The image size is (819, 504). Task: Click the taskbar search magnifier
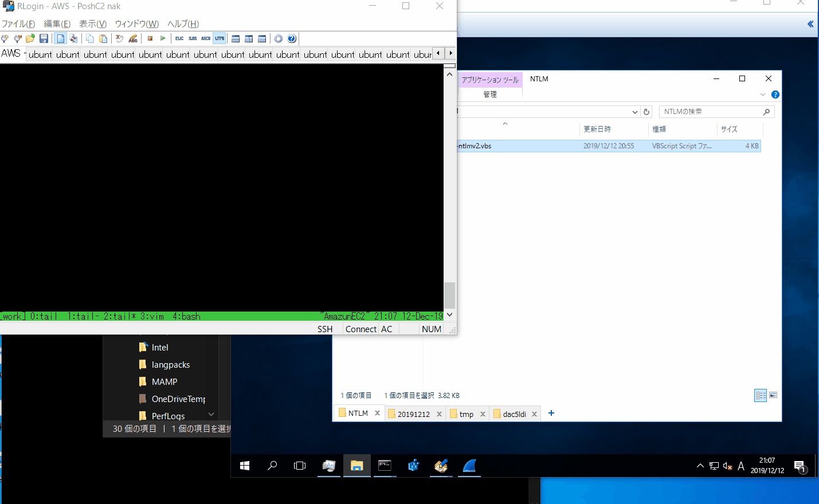(x=272, y=466)
